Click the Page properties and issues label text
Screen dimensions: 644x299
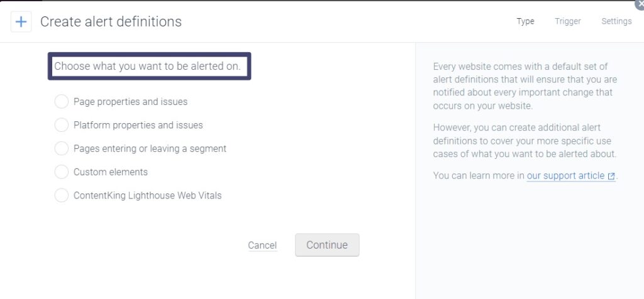pyautogui.click(x=130, y=102)
